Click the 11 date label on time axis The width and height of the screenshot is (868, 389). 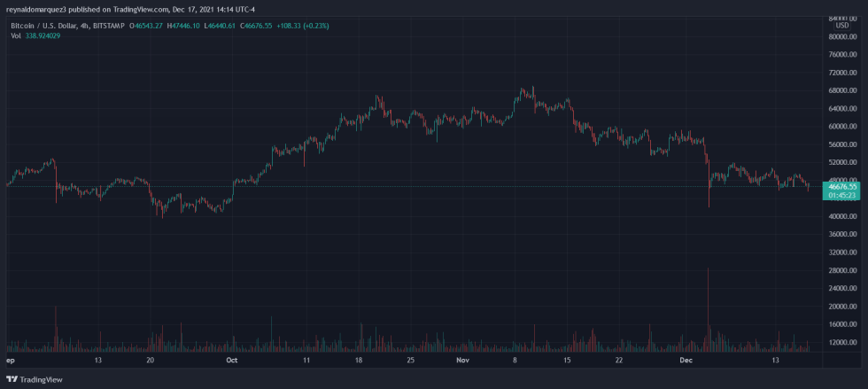tap(306, 360)
